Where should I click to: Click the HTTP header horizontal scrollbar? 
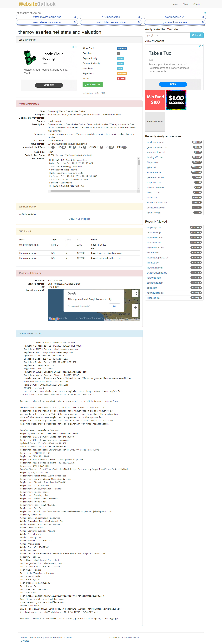70,191
